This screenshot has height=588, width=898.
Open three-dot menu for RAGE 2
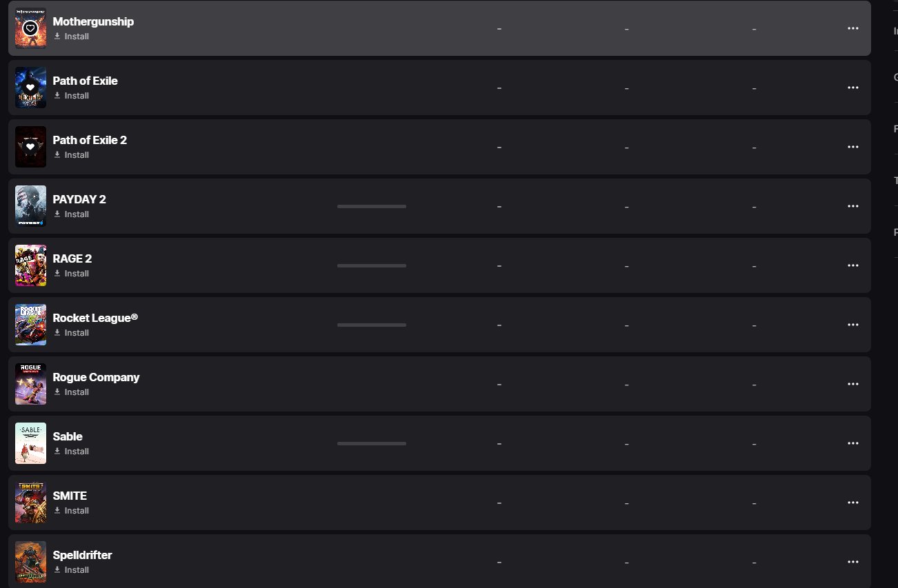click(852, 265)
